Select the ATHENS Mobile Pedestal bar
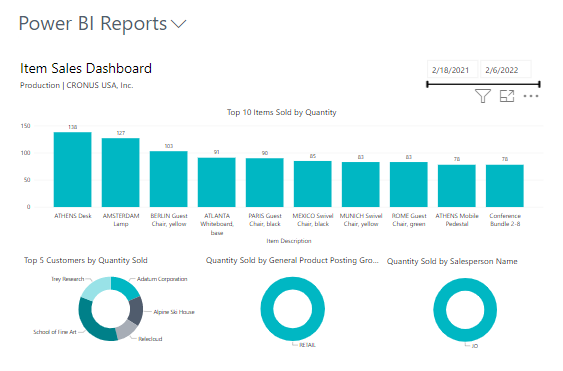Screen dimensions: 563x371 point(457,186)
